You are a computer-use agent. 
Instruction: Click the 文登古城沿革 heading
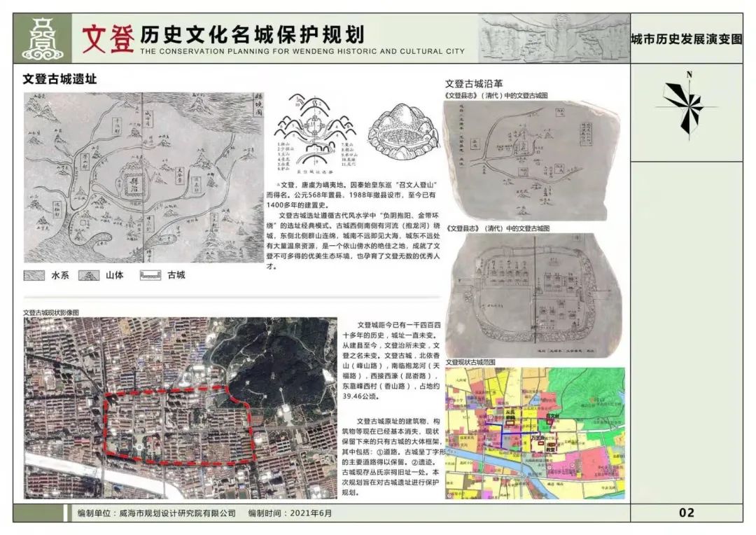[474, 83]
